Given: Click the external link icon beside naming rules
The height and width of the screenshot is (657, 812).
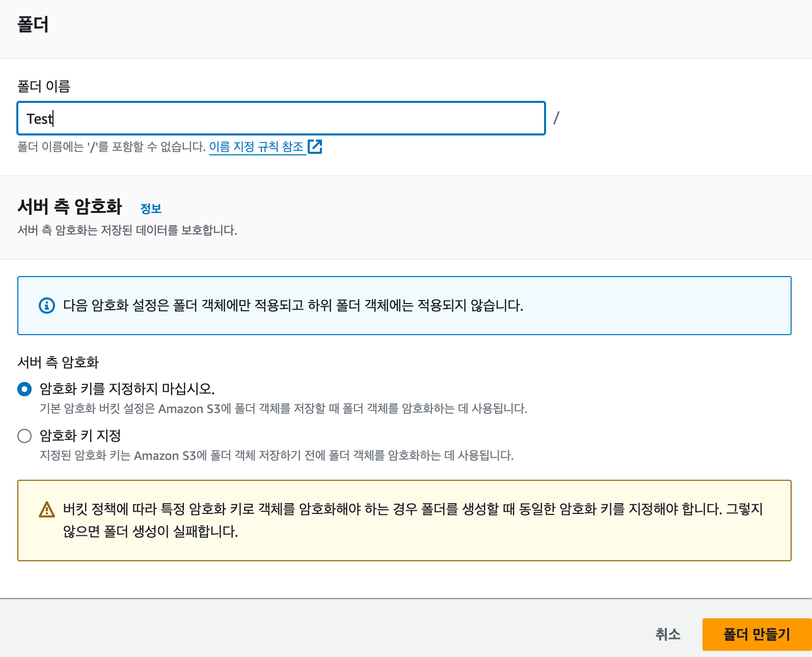Looking at the screenshot, I should 315,147.
